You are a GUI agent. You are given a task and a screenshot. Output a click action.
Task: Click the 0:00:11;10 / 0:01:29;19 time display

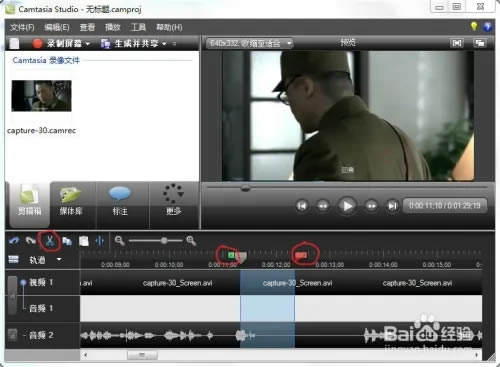point(445,205)
